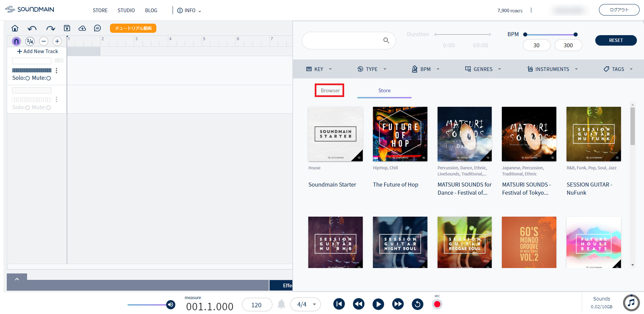
Task: Toggle loop playback icon
Action: (x=418, y=304)
